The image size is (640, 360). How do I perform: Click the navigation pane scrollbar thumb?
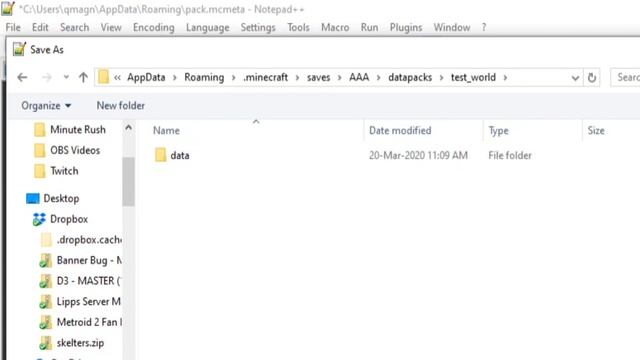pyautogui.click(x=128, y=181)
